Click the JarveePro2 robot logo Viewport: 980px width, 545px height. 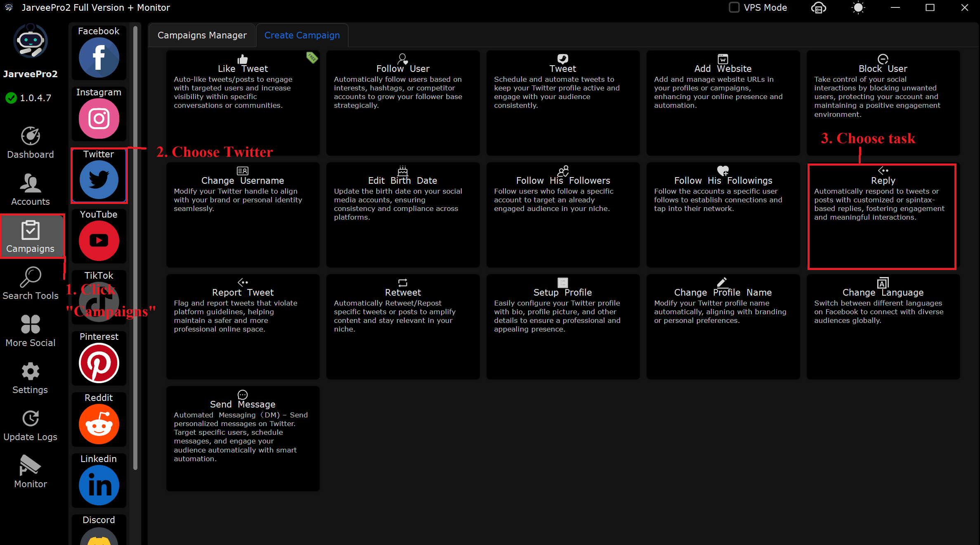(x=31, y=40)
